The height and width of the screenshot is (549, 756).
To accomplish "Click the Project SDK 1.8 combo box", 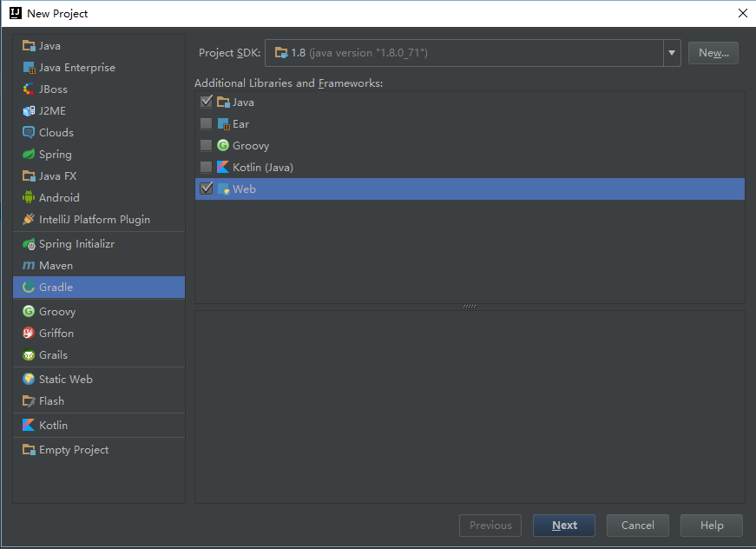I will [472, 53].
